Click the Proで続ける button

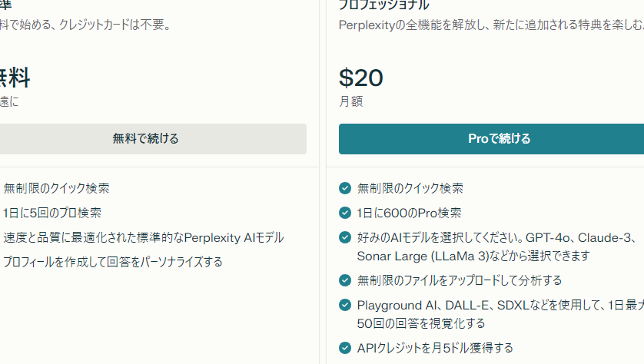pyautogui.click(x=491, y=139)
